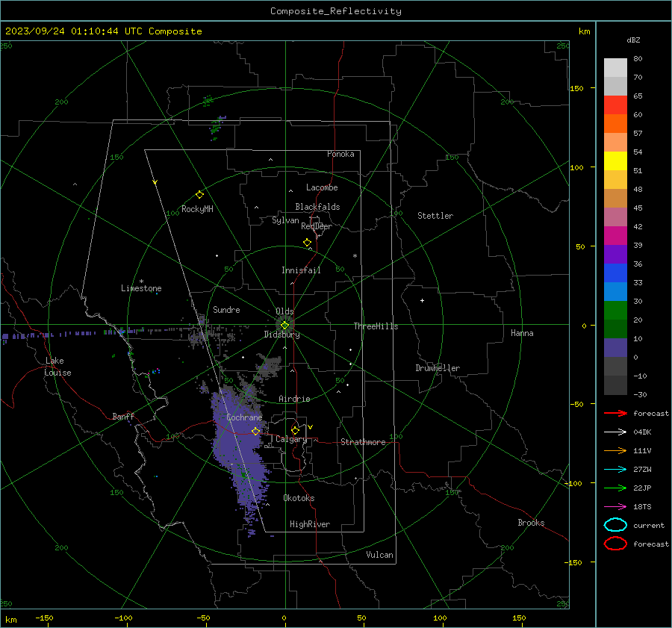Click the white 04DK arrow legend icon
This screenshot has height=628, width=672.
tap(615, 432)
